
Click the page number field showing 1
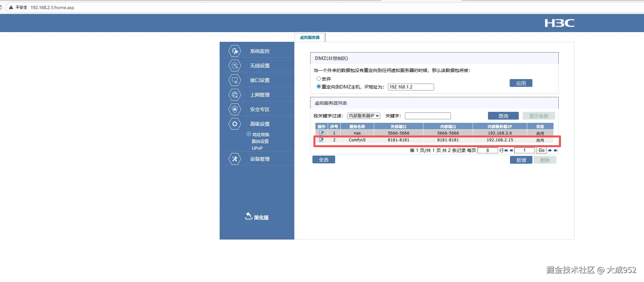tap(524, 150)
